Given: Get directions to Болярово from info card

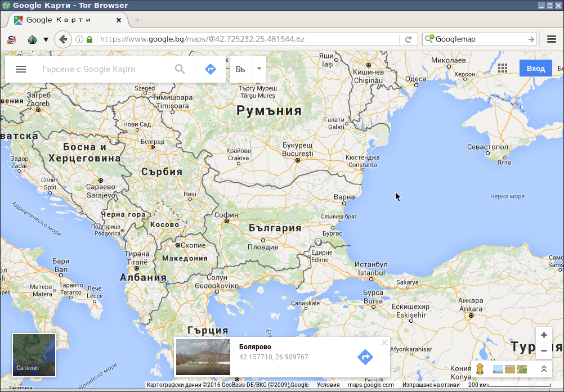Looking at the screenshot, I should pos(365,357).
